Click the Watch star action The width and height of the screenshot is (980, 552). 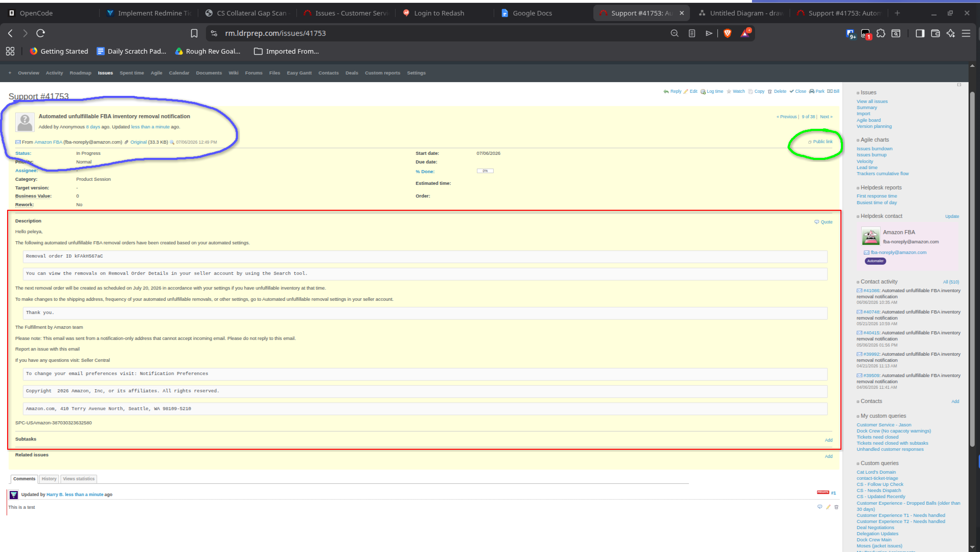pyautogui.click(x=735, y=91)
